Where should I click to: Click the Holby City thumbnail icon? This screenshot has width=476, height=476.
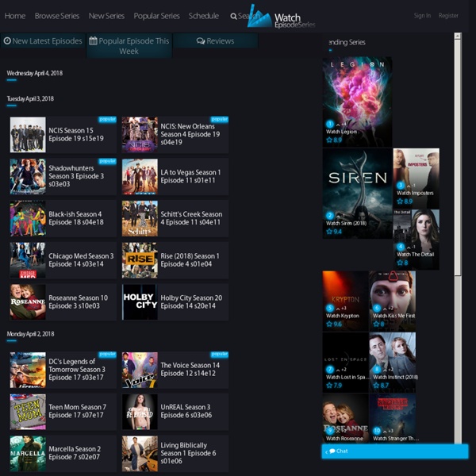[x=140, y=301]
